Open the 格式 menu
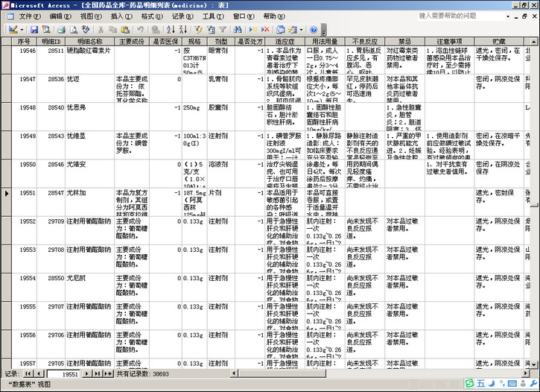 pos(152,16)
